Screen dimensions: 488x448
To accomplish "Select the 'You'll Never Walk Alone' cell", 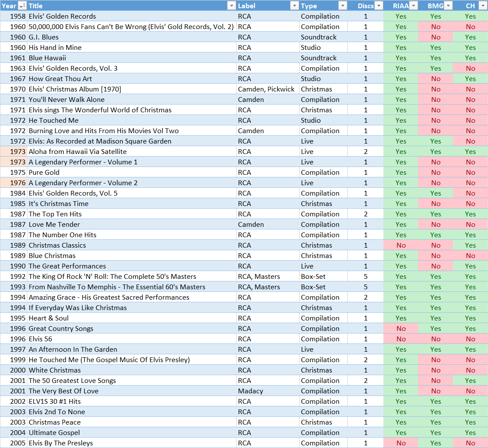I will click(132, 99).
